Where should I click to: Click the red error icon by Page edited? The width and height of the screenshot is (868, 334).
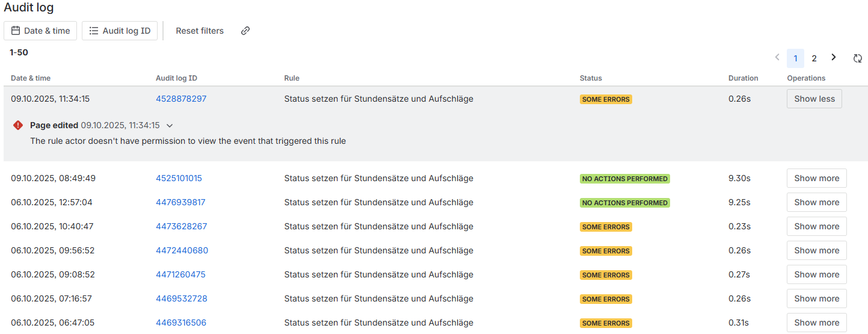(18, 125)
